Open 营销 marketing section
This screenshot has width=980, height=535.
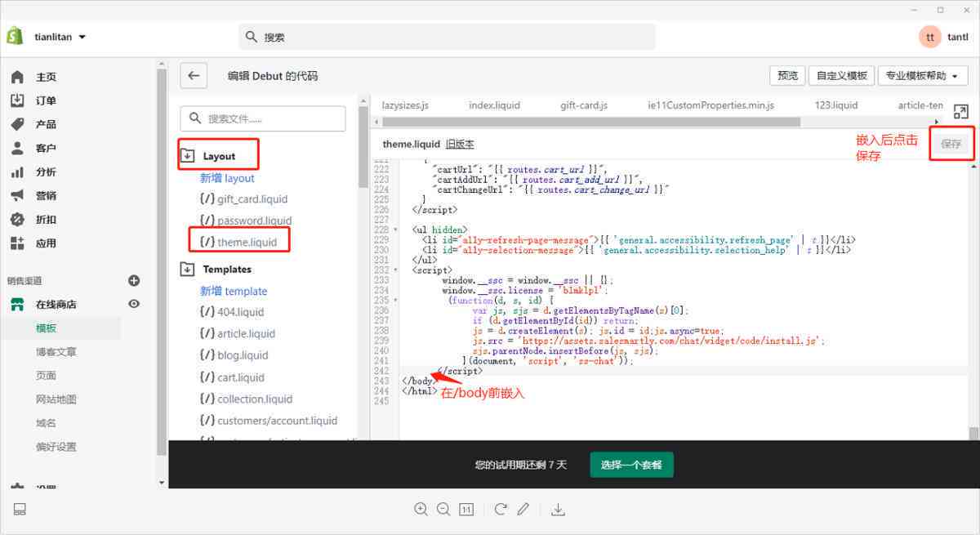[x=46, y=195]
